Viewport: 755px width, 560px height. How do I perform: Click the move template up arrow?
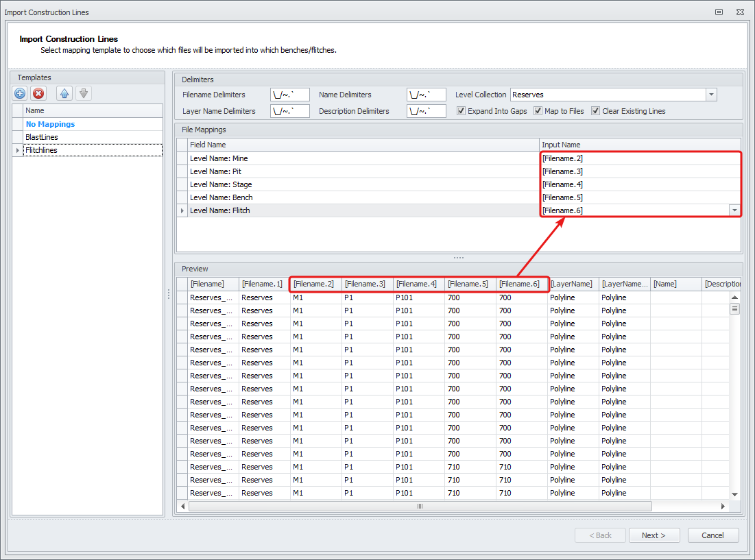pos(64,94)
